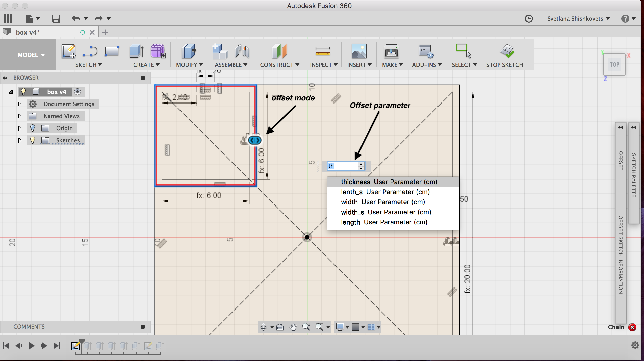The height and width of the screenshot is (361, 644).
Task: Select the Scripts and Add-Ins icon
Action: coord(426,51)
